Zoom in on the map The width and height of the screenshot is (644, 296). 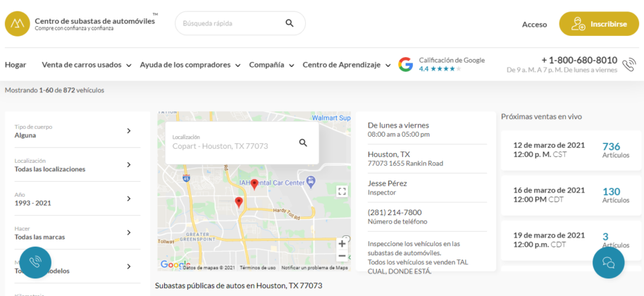(342, 244)
